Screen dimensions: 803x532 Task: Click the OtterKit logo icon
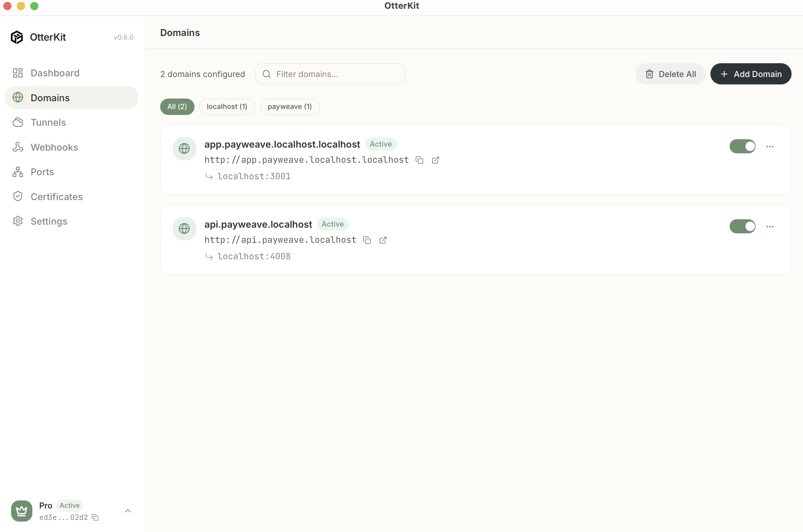pos(16,37)
